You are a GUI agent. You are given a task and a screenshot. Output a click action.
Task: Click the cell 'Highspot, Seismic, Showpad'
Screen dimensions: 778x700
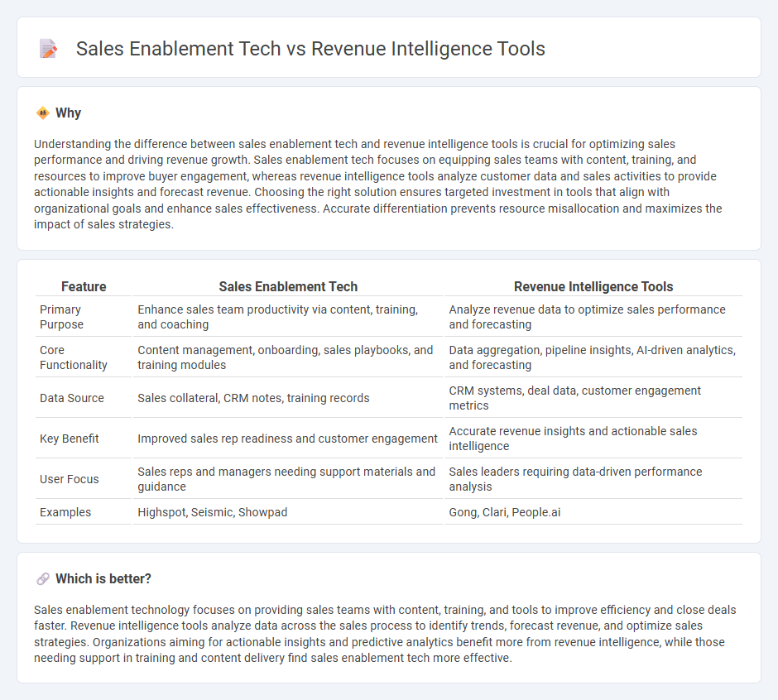[288, 512]
